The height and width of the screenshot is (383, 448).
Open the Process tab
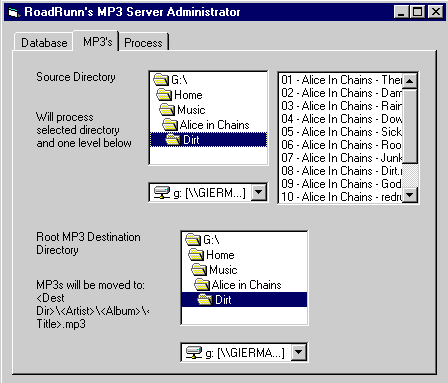click(143, 42)
